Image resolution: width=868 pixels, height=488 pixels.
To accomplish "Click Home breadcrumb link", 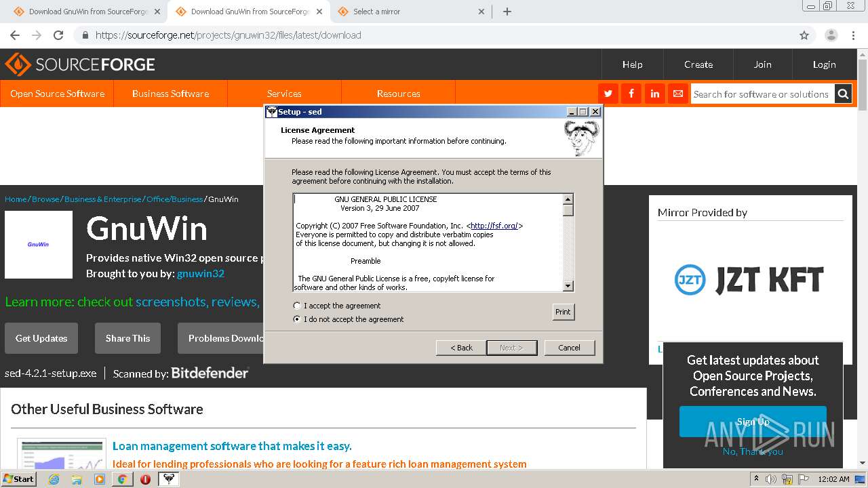I will 16,199.
